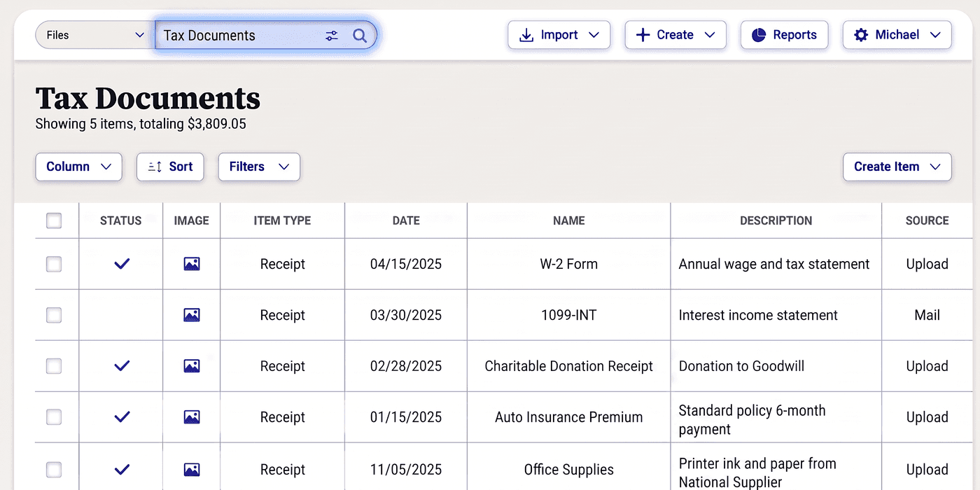Click status checkmark for W-2 Form
This screenshot has width=980, height=490.
pyautogui.click(x=122, y=264)
